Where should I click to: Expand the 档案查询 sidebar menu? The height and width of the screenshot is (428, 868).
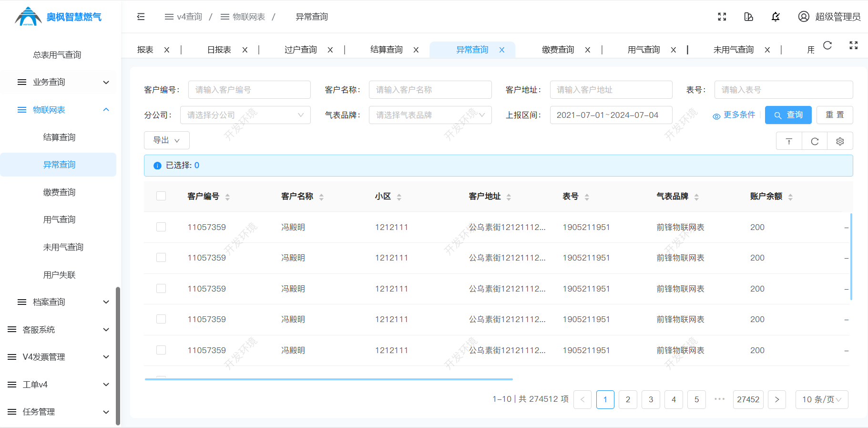tap(58, 302)
